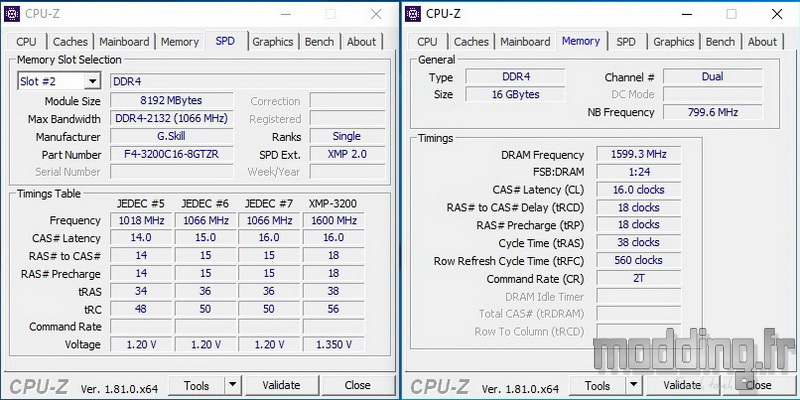Click the tRFC value 560 clocks
This screenshot has height=400, width=800.
[638, 260]
